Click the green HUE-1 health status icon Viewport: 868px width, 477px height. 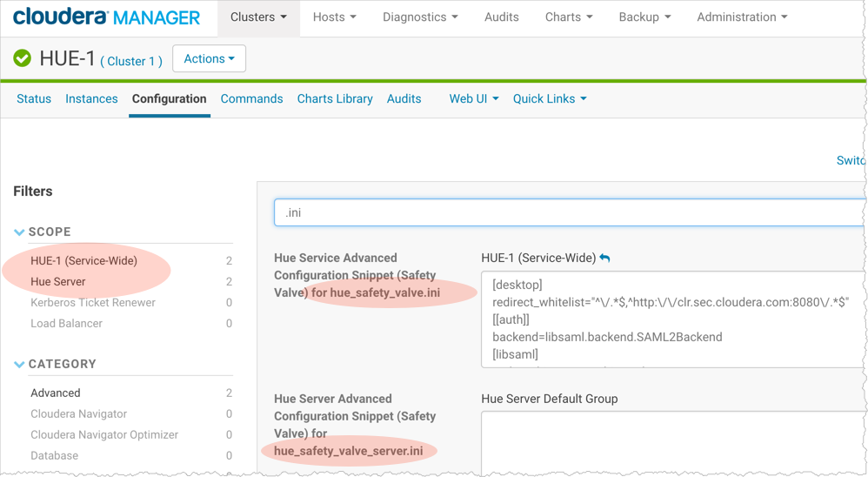pos(22,57)
